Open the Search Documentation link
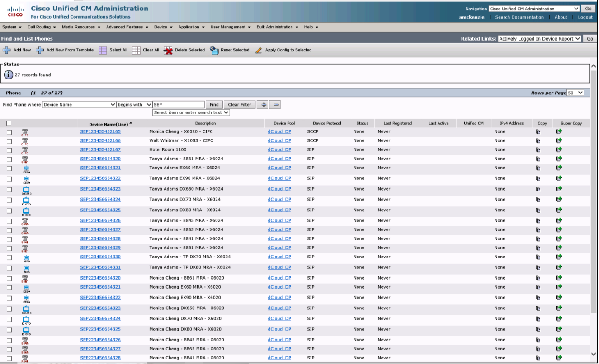This screenshot has width=599, height=364. (519, 17)
